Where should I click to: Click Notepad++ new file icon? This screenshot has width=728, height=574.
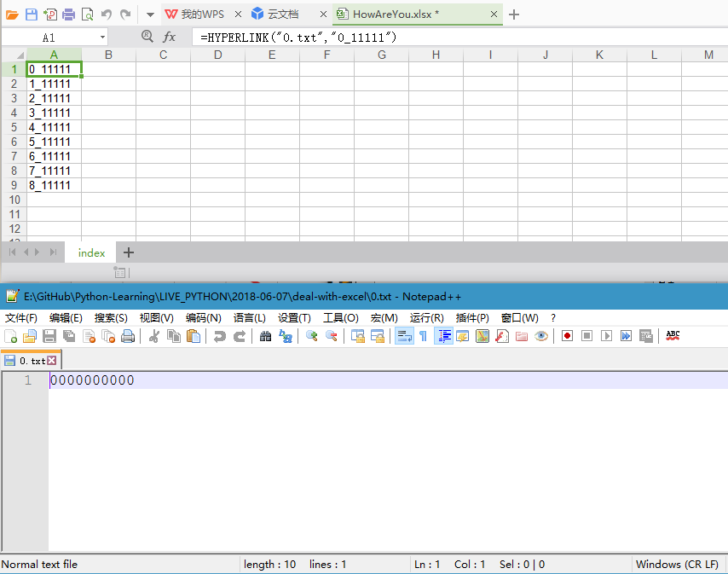[x=10, y=336]
